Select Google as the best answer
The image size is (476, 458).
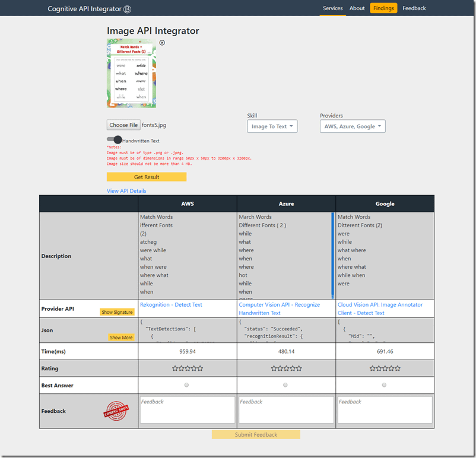click(x=385, y=385)
